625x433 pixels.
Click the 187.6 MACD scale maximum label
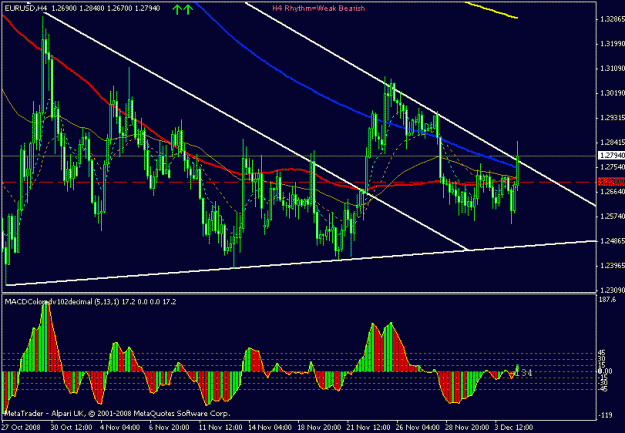(608, 299)
